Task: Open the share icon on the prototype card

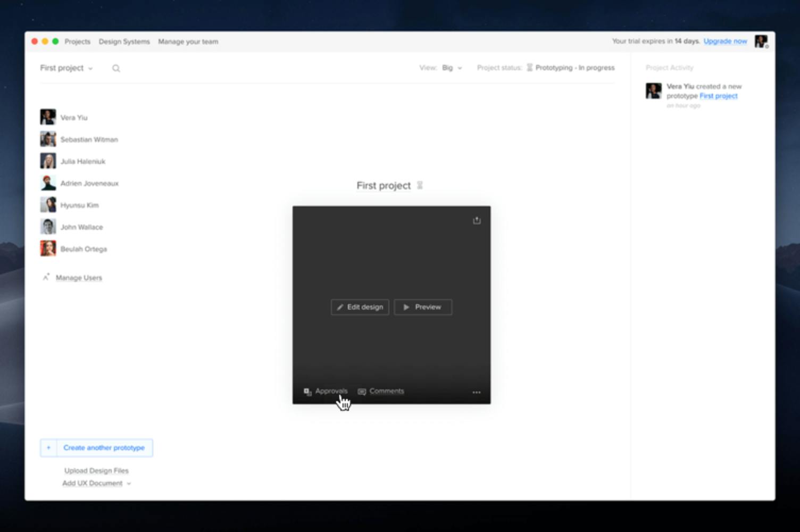Action: 476,220
